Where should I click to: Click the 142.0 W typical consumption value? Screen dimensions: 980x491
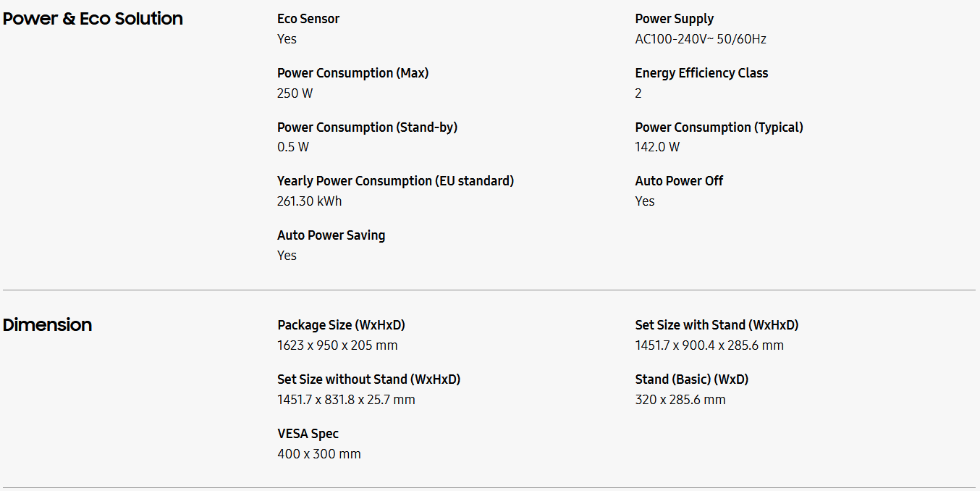coord(657,147)
